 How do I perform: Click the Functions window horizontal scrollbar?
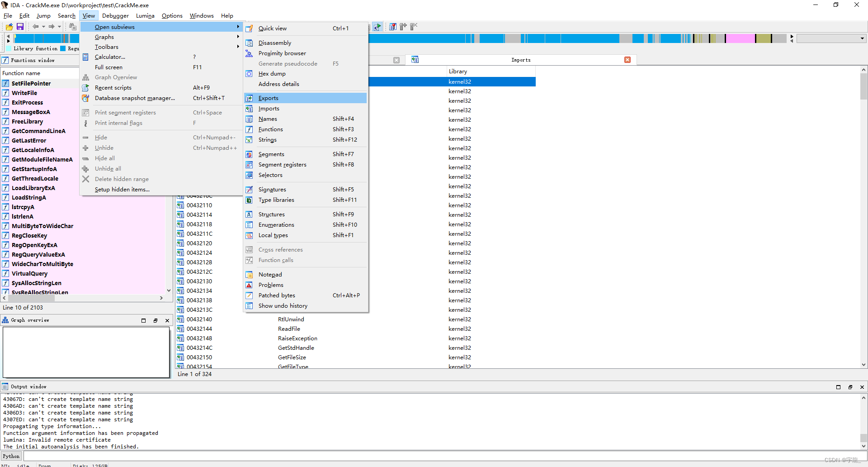point(83,298)
